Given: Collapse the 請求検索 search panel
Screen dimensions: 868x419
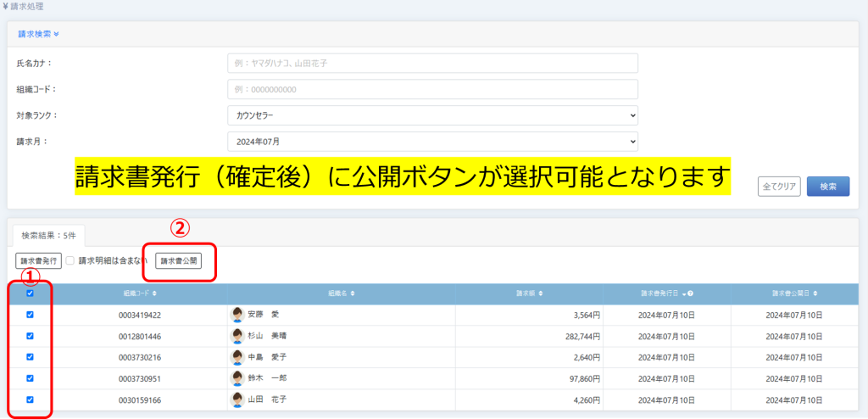Looking at the screenshot, I should [x=38, y=35].
